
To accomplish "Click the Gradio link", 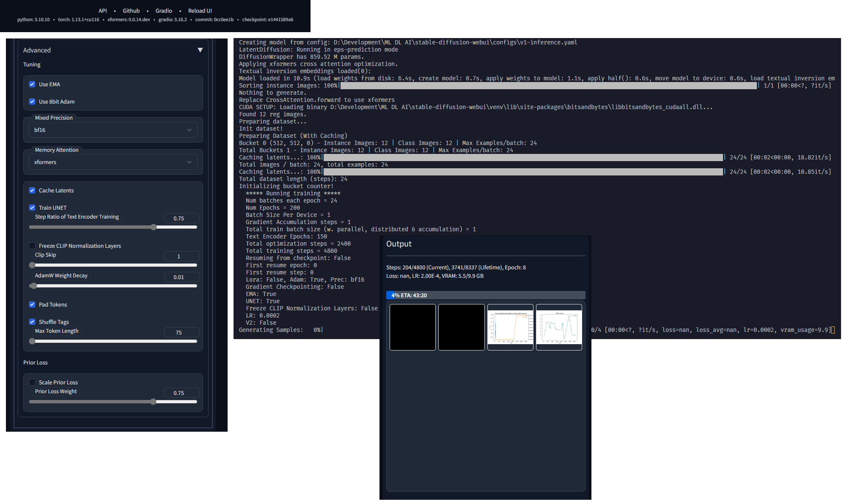I will point(164,11).
